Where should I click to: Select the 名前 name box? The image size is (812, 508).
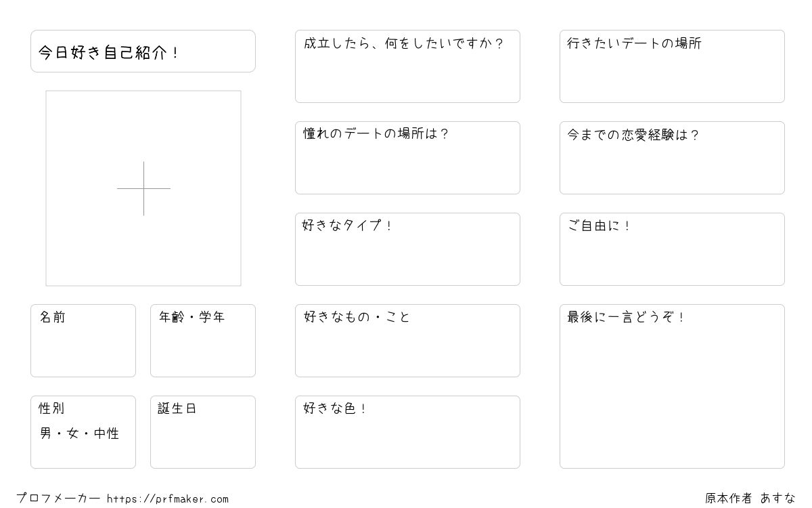83,341
